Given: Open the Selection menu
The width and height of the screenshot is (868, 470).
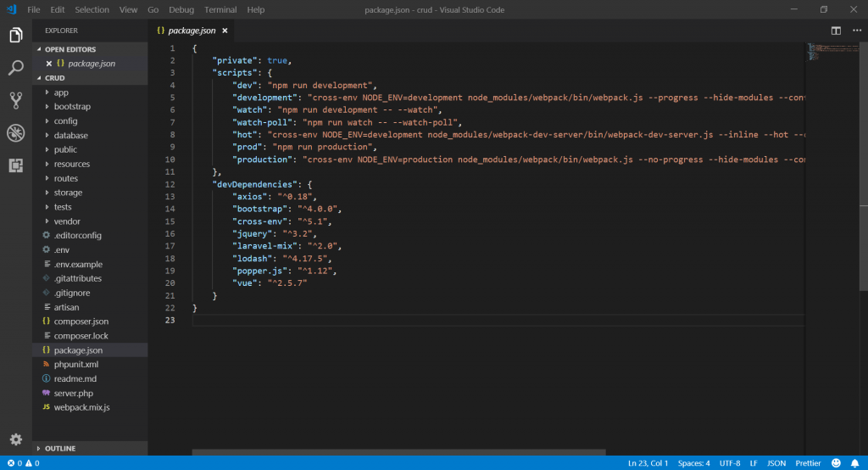Looking at the screenshot, I should click(92, 9).
